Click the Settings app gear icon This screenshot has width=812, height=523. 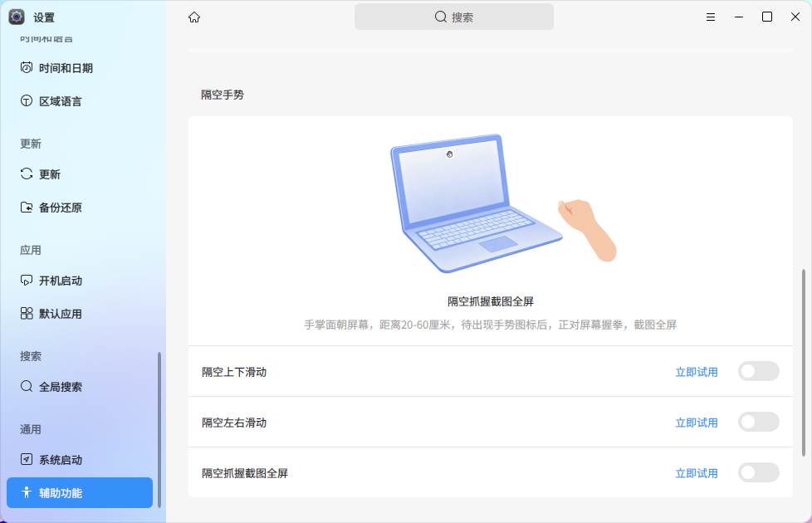[x=17, y=17]
